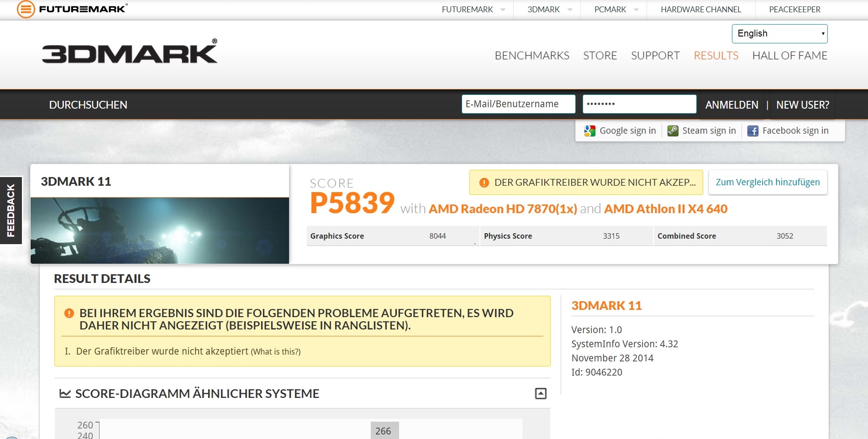Click the warning icon beside problems heading
Screen dimensions: 868x439
pyautogui.click(x=69, y=313)
